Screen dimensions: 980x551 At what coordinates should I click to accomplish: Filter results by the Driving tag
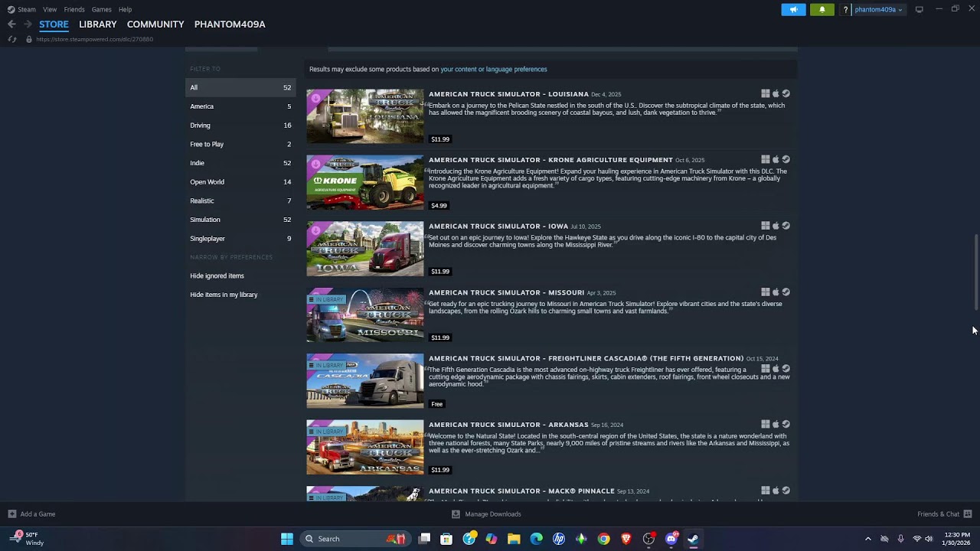coord(240,125)
